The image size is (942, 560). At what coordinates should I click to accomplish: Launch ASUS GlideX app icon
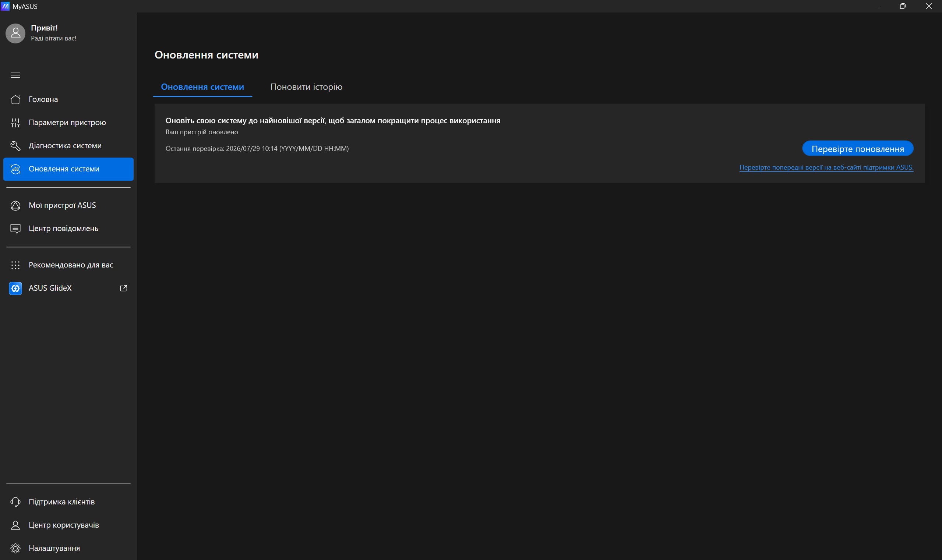coord(15,288)
